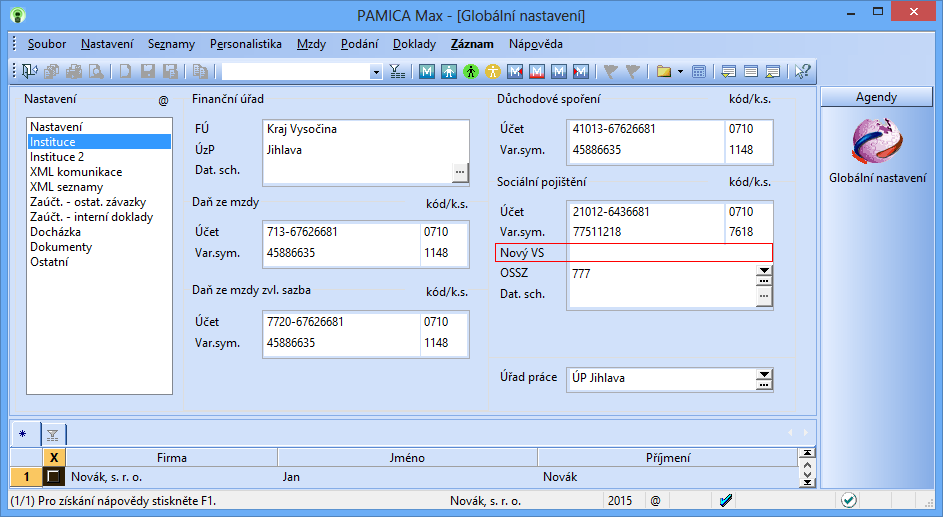The image size is (943, 517).
Task: Click the second gray flag toolbar icon
Action: pyautogui.click(x=632, y=72)
